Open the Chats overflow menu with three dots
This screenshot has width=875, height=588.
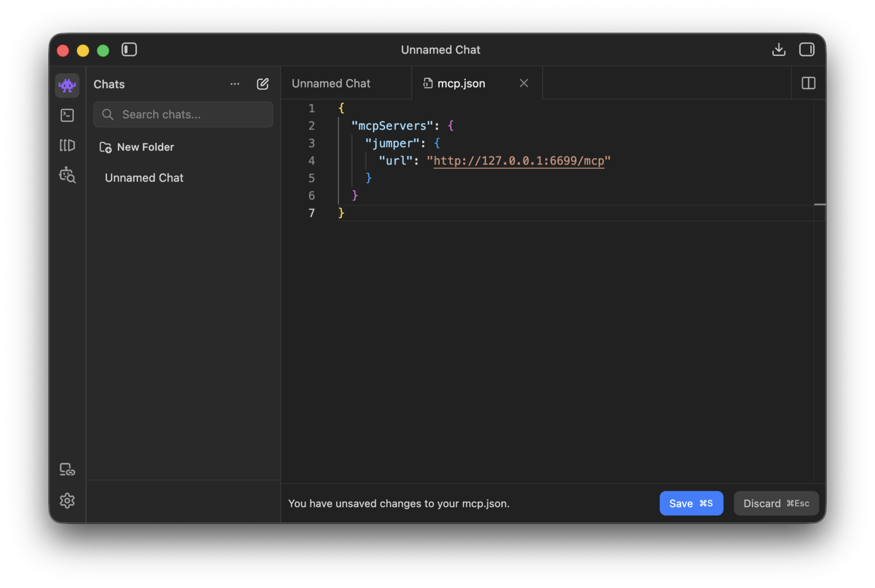235,84
